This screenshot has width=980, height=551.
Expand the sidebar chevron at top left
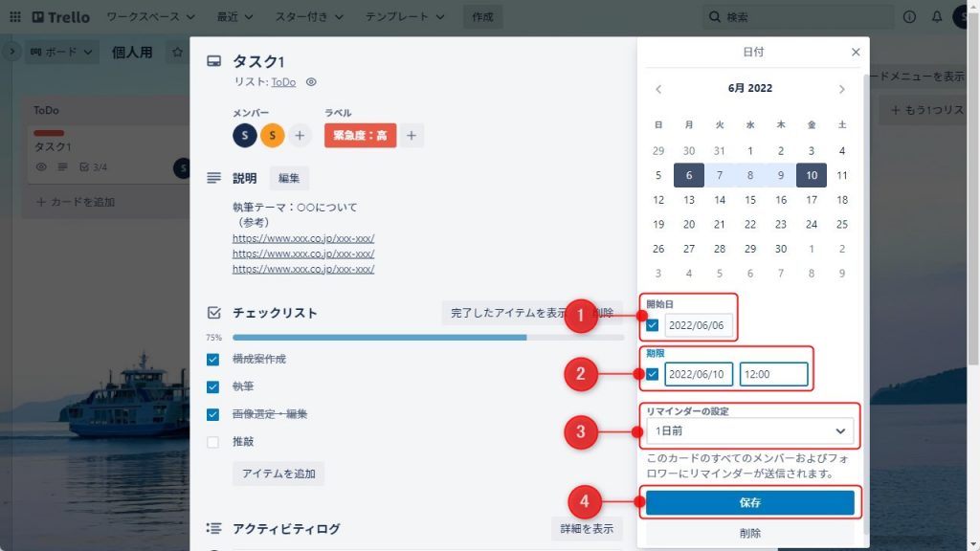click(x=11, y=52)
